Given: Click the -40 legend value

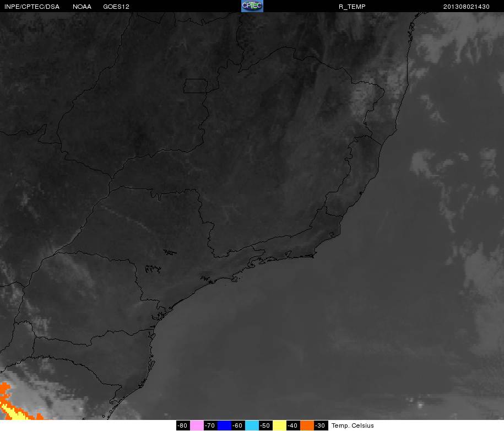Looking at the screenshot, I should 293,425.
